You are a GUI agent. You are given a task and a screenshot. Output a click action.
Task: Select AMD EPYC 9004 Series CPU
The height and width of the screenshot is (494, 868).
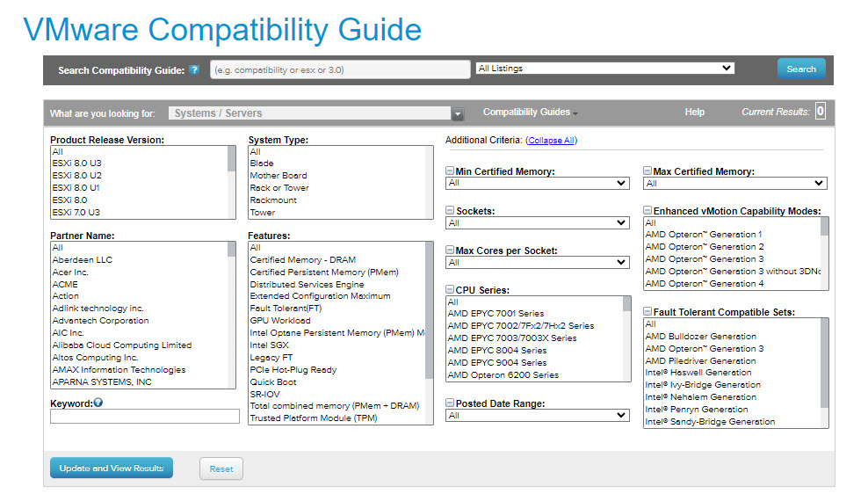click(496, 363)
